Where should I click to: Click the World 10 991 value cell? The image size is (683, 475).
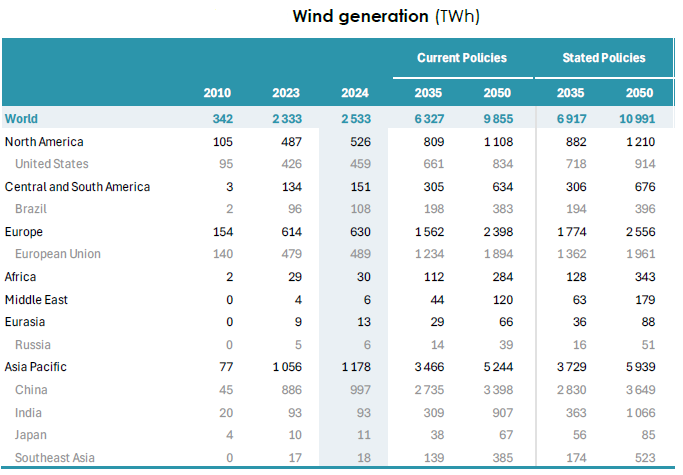coord(633,119)
